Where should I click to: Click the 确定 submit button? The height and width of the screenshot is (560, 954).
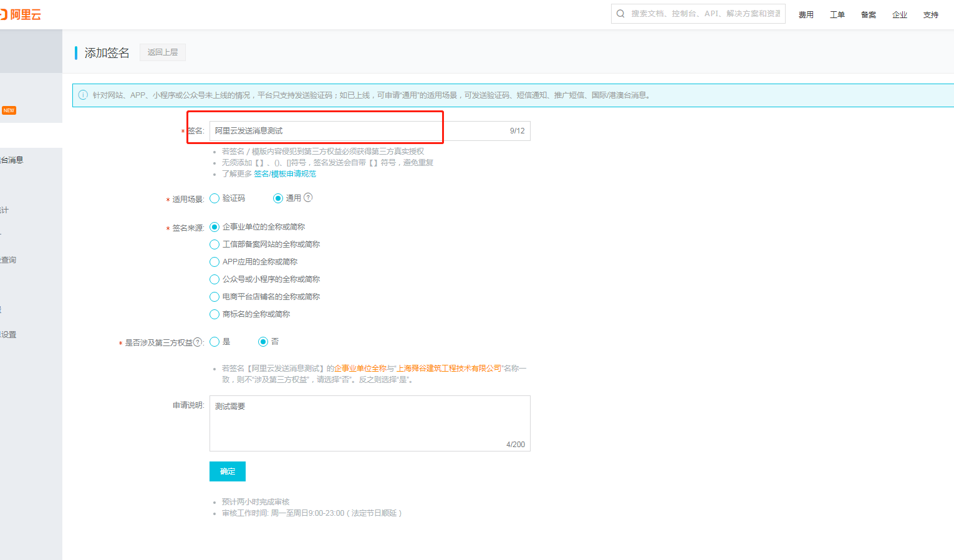[x=228, y=471]
